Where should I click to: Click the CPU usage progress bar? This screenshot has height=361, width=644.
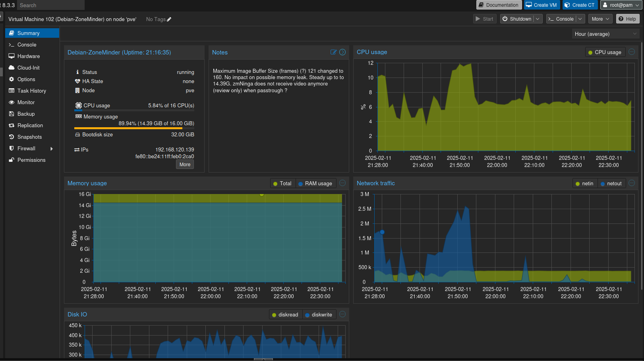click(x=134, y=110)
